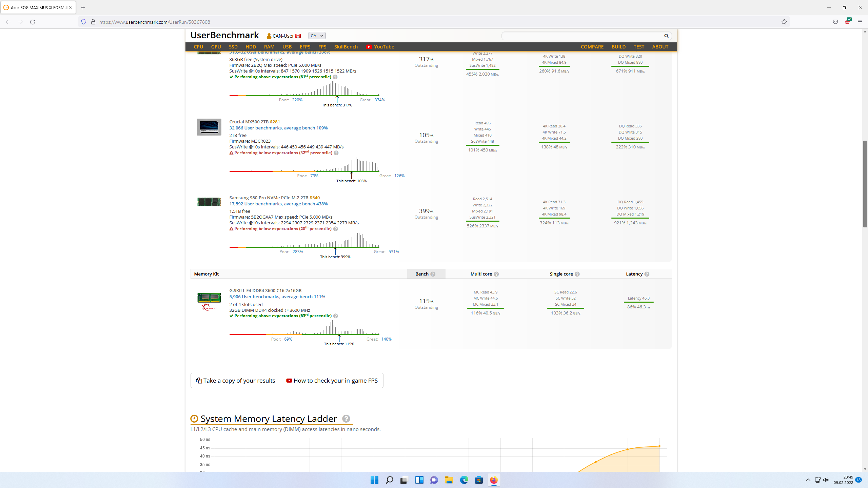Open the COMPARE menu item
Screen dimensions: 868x488
click(592, 47)
